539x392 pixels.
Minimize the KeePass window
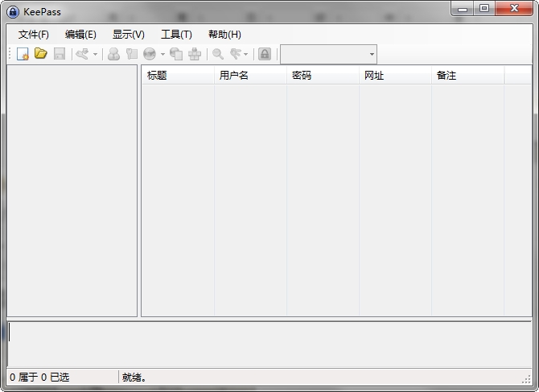(463, 9)
